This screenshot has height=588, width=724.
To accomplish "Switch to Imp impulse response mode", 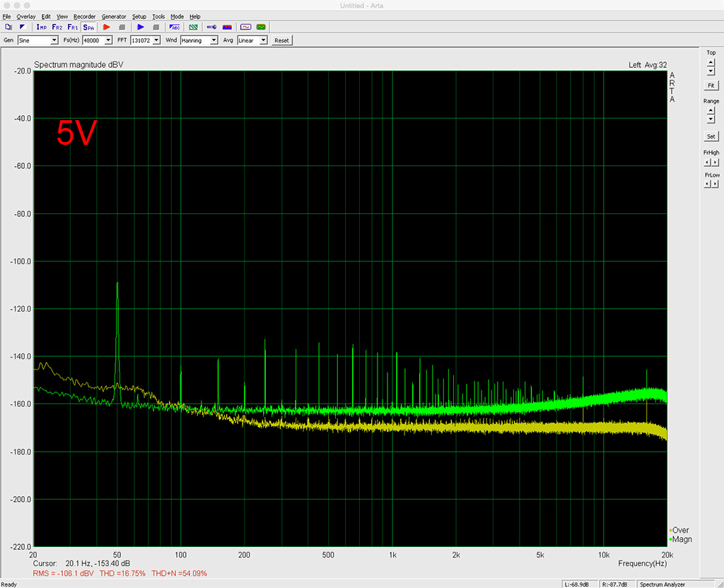I will point(42,28).
